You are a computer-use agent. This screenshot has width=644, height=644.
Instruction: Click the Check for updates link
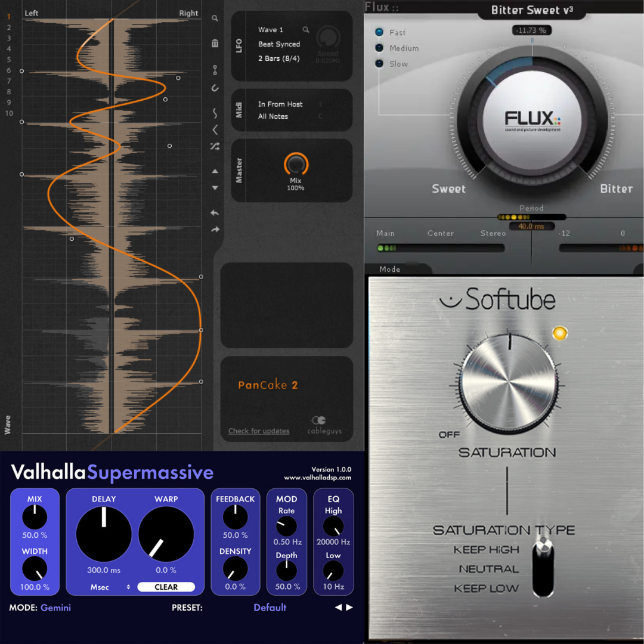point(259,431)
